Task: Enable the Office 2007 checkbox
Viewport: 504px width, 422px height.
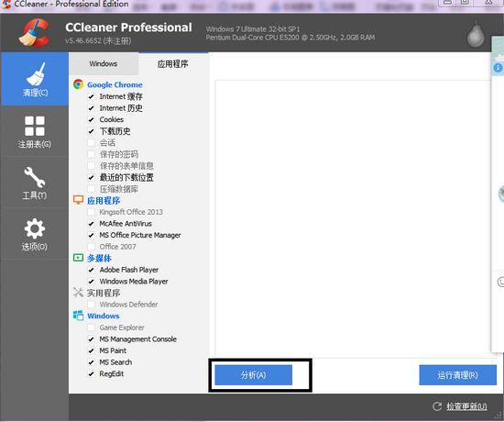Action: point(92,247)
